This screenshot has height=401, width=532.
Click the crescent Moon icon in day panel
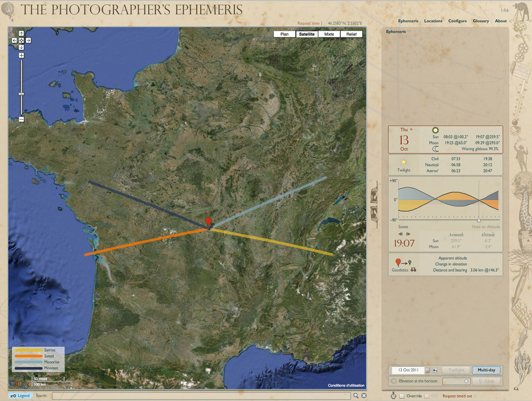point(435,149)
